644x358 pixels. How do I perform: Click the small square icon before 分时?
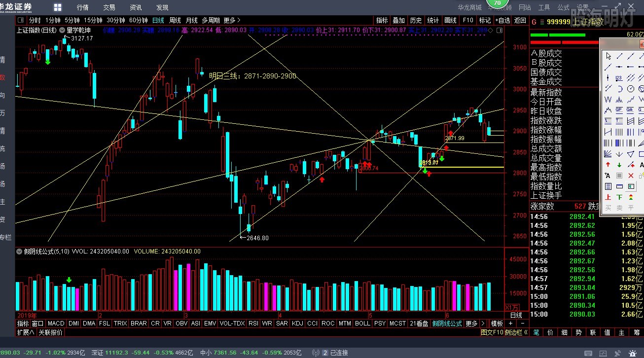21,20
